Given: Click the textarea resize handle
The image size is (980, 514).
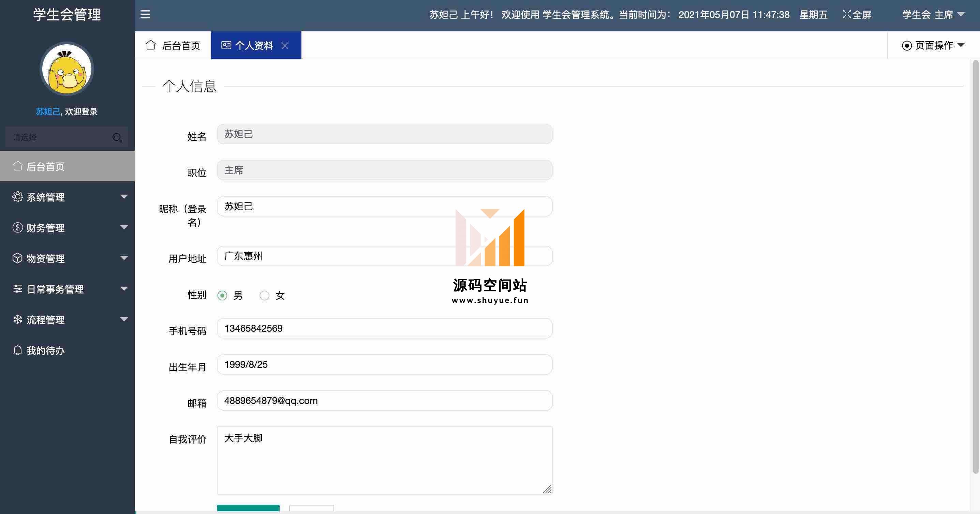Looking at the screenshot, I should (547, 489).
